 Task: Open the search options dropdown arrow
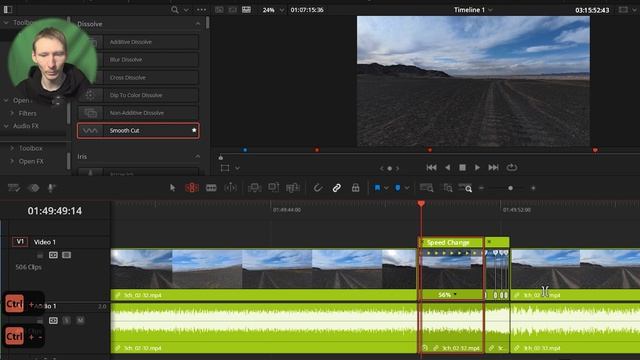(187, 10)
